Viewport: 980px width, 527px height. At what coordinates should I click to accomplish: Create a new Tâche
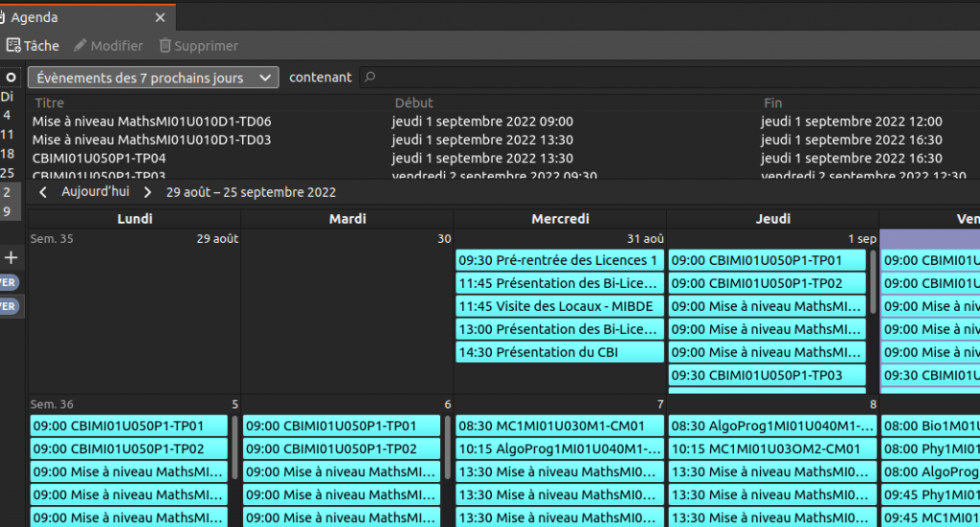tap(33, 46)
